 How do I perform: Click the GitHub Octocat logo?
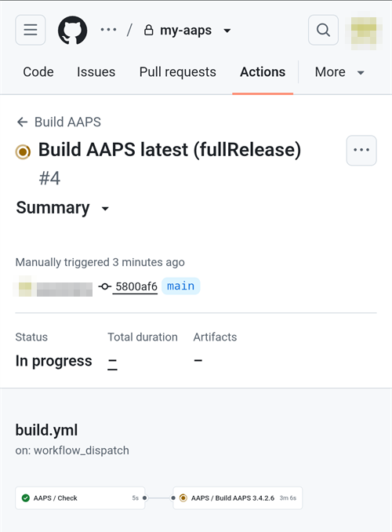[x=72, y=30]
